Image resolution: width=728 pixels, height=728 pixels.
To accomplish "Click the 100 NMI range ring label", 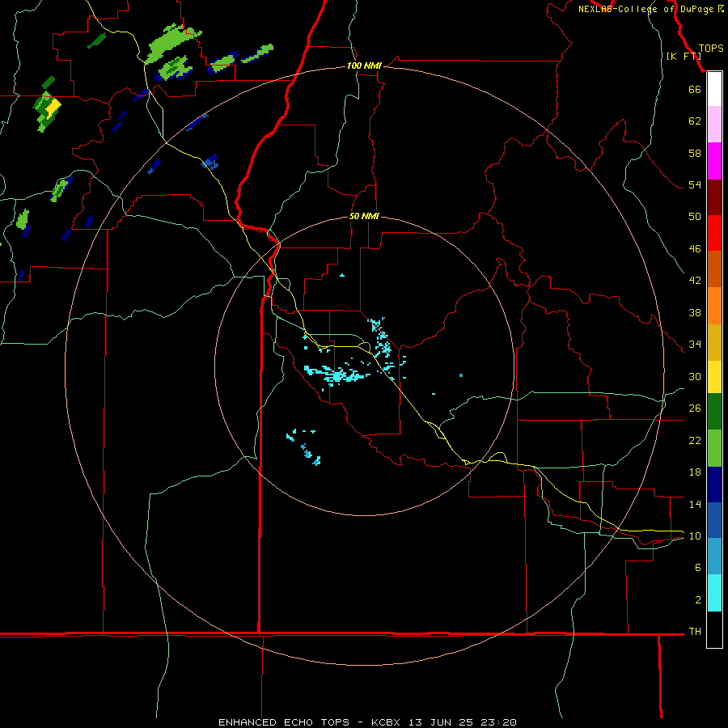I will (x=364, y=66).
